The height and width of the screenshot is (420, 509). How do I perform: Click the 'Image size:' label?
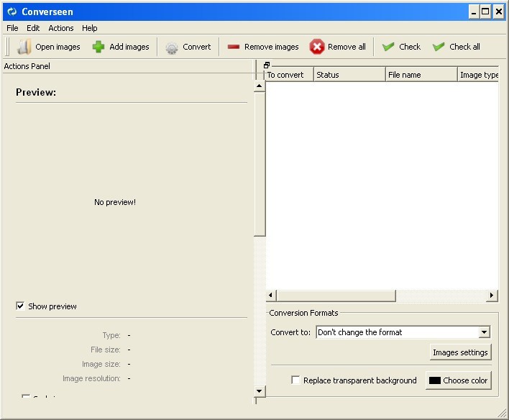click(101, 364)
